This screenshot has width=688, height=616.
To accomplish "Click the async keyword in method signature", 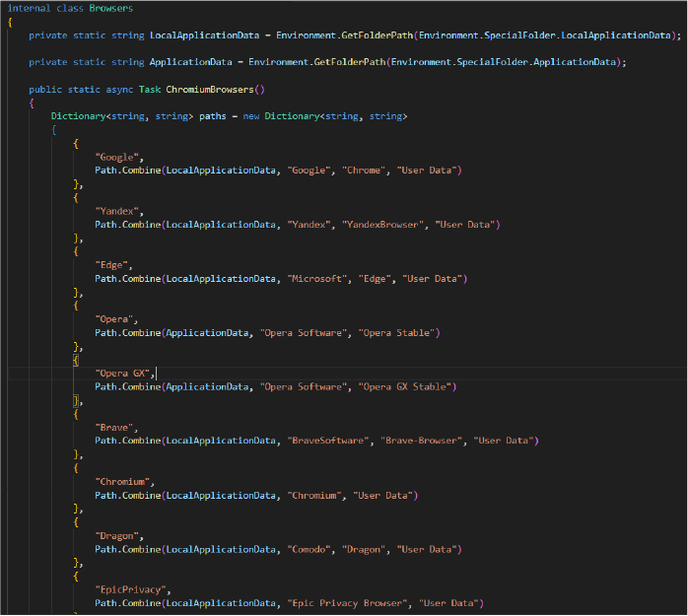I will point(119,90).
